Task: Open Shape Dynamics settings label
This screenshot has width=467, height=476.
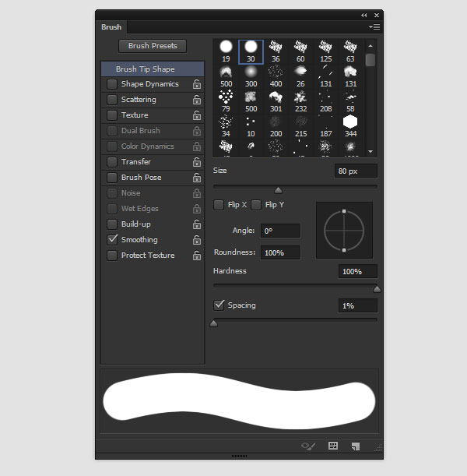Action: (x=149, y=84)
